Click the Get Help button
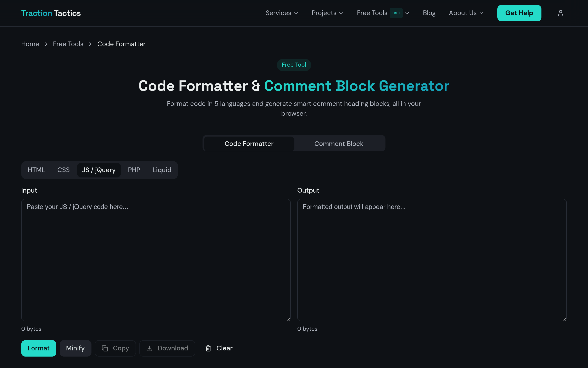Image resolution: width=588 pixels, height=368 pixels. coord(519,13)
